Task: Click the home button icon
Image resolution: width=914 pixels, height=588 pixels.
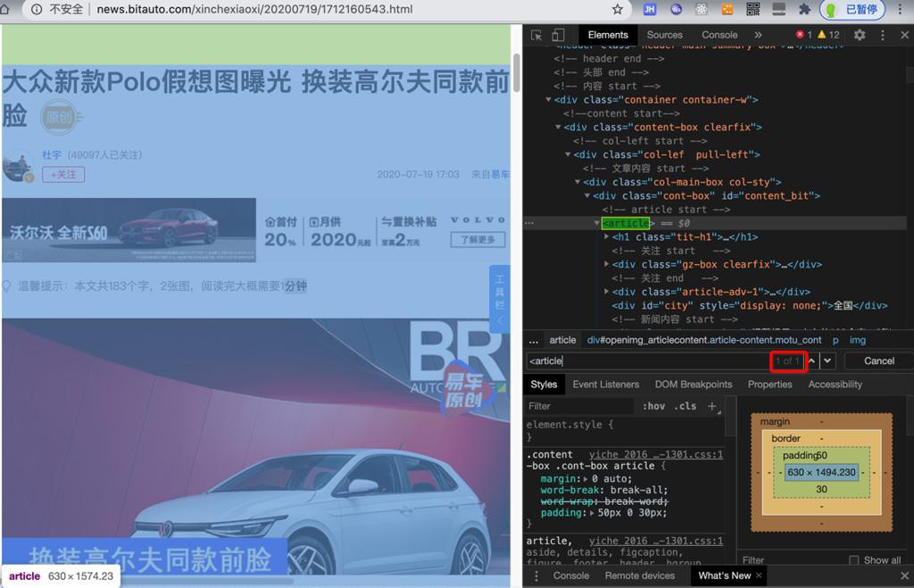Action: coord(4,9)
